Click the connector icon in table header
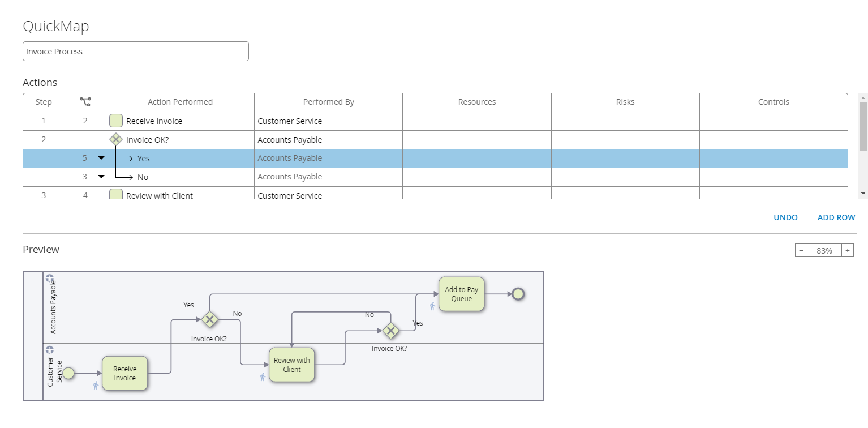 pos(85,102)
